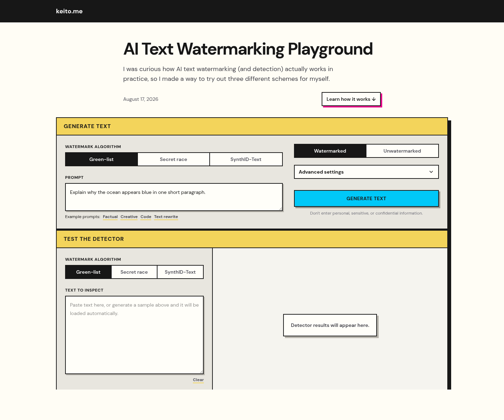Switch to Unwatermarked mode

pyautogui.click(x=402, y=151)
